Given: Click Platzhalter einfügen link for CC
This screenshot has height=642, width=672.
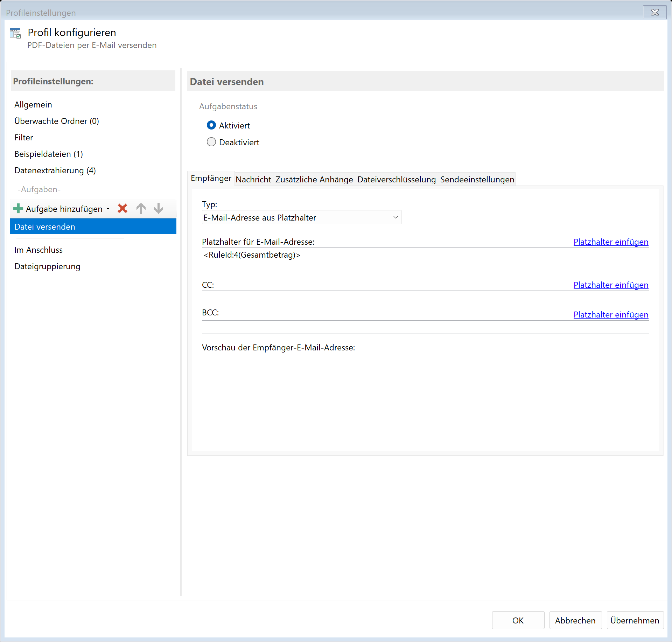Looking at the screenshot, I should (x=611, y=285).
